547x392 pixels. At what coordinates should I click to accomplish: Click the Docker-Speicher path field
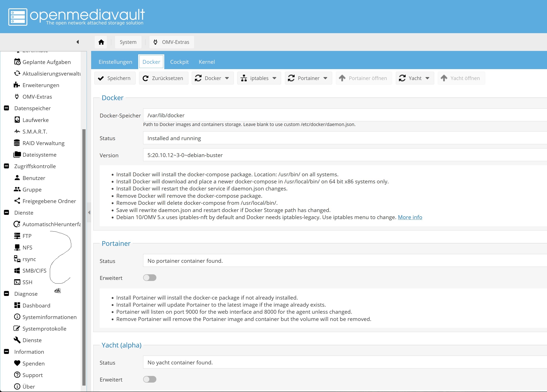point(345,115)
